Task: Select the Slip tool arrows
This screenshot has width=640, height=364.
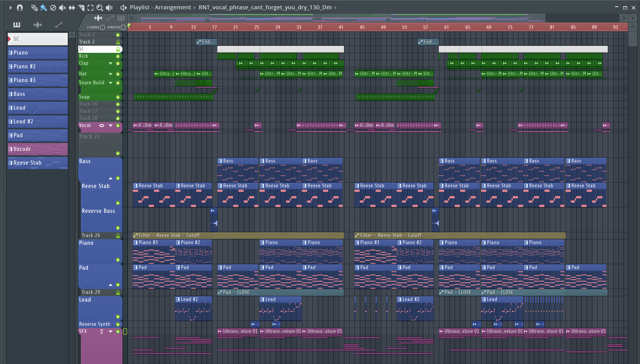Action: 72,8
